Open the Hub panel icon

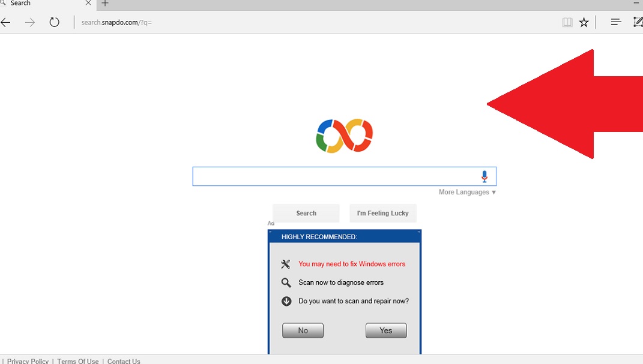click(615, 22)
